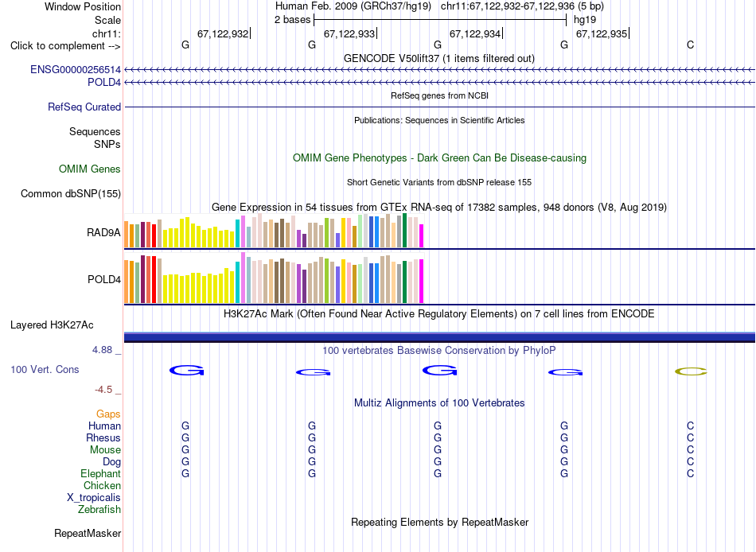Click the H3K27Ac Mark ENCODE track title
This screenshot has height=552, width=756.
[439, 314]
